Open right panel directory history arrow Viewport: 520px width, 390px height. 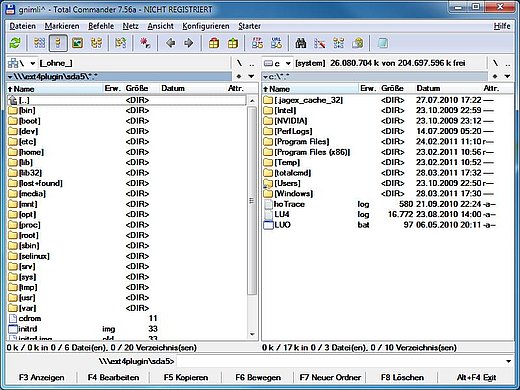(507, 76)
